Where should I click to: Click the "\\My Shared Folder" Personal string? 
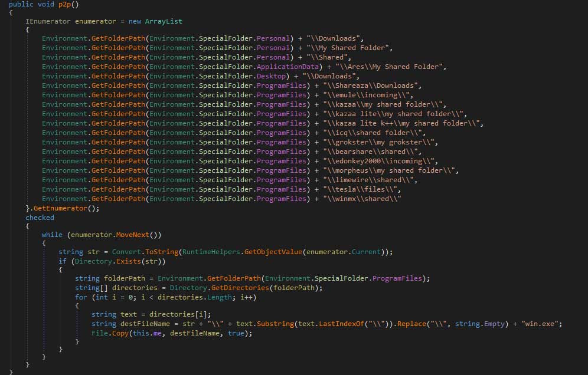(348, 48)
